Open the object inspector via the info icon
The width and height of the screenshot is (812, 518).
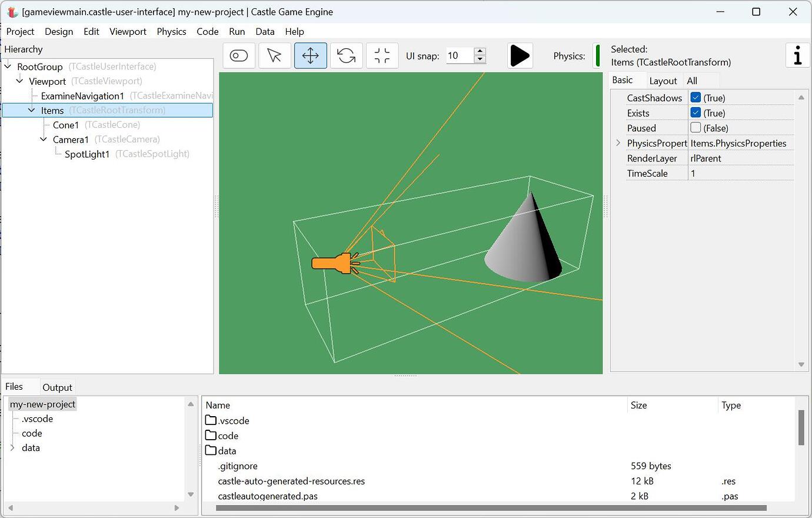click(797, 55)
